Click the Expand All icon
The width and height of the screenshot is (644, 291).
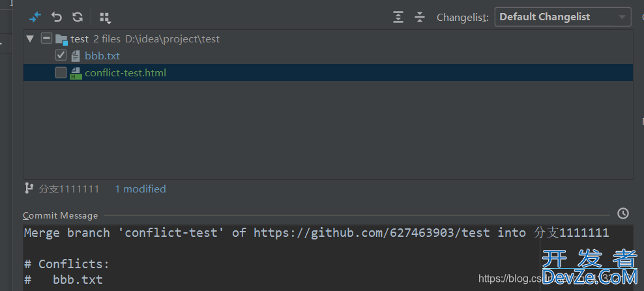pos(398,17)
